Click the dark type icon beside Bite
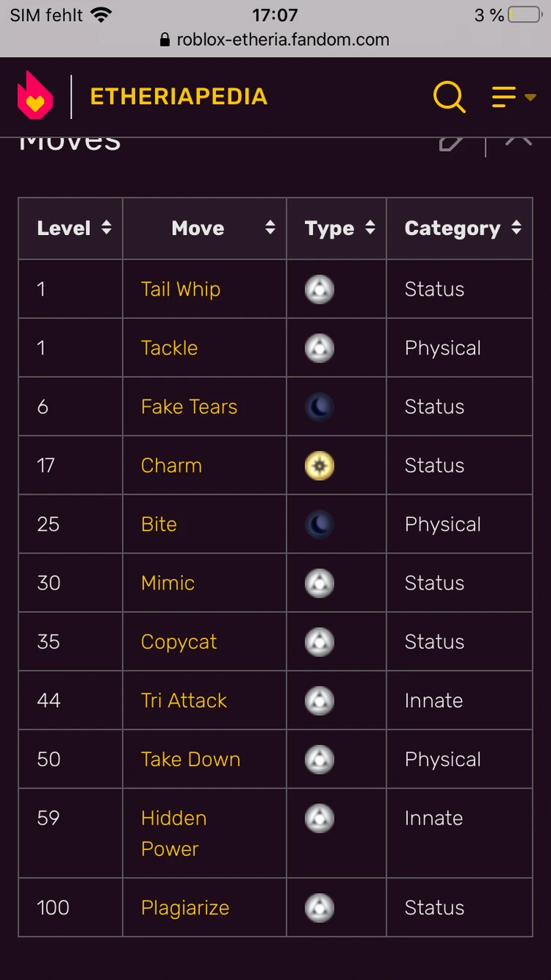 click(320, 524)
